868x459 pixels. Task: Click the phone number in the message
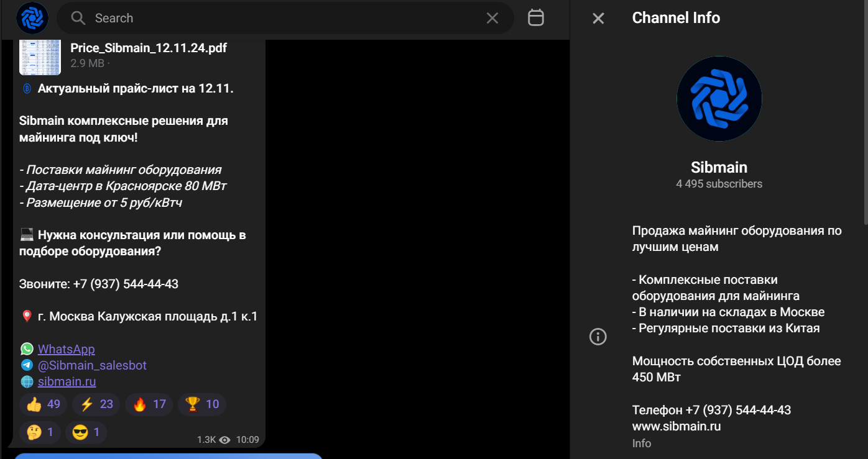click(x=126, y=284)
